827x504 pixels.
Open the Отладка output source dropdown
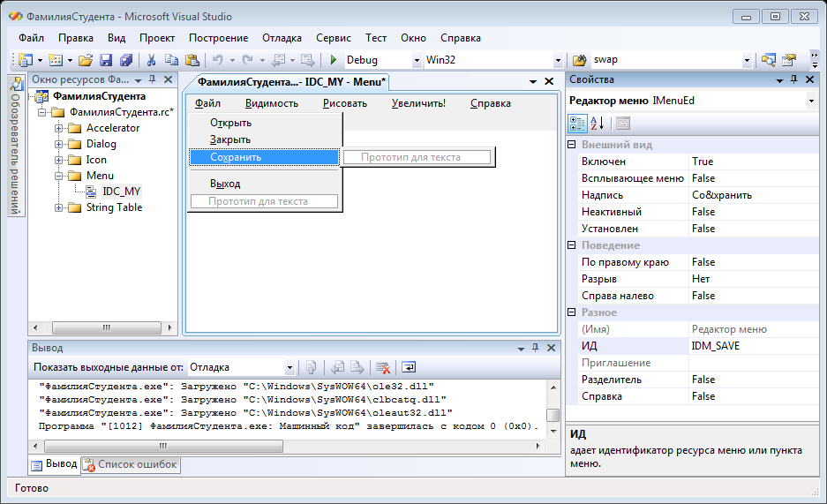click(x=289, y=367)
